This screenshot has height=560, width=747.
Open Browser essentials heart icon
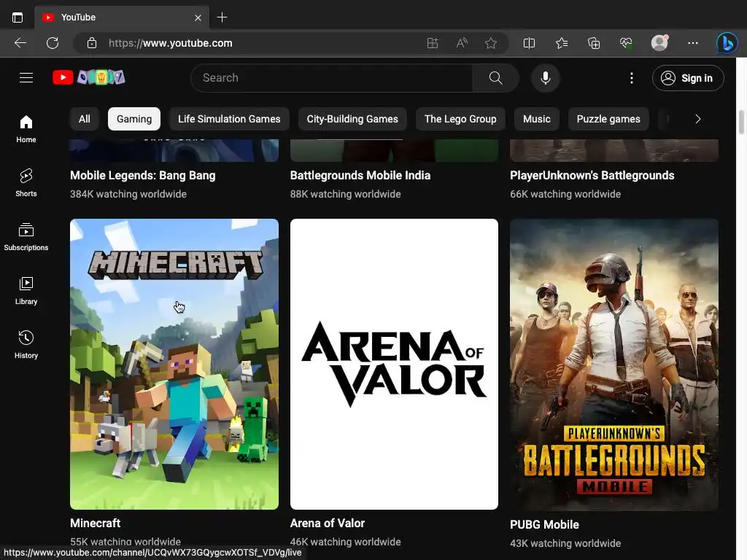tap(626, 43)
